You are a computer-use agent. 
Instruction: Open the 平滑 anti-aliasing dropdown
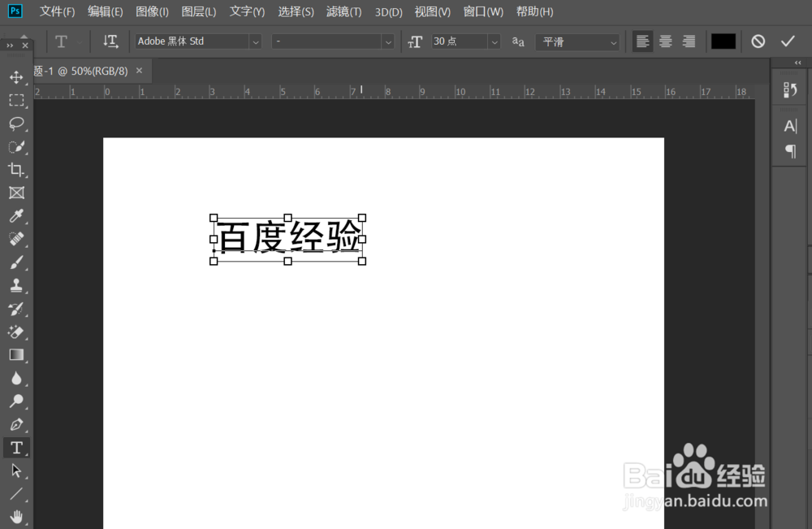click(577, 41)
